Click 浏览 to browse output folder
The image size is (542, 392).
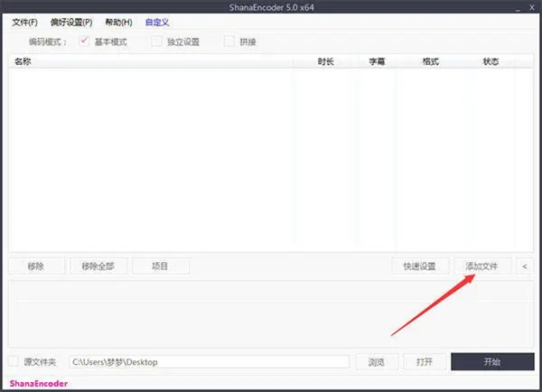377,362
